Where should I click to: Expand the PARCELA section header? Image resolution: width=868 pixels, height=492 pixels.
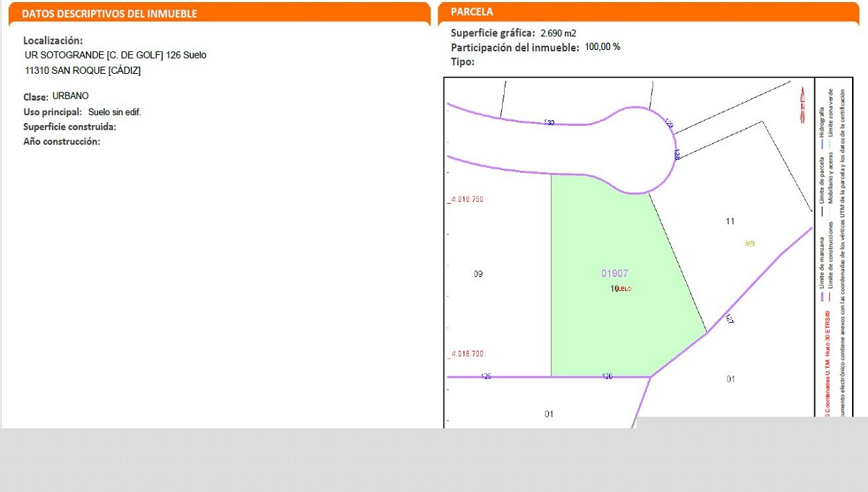coord(472,12)
